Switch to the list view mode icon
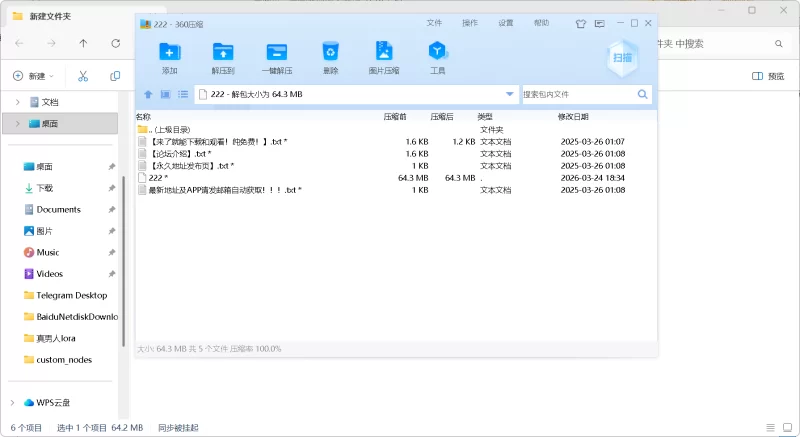 [x=183, y=95]
